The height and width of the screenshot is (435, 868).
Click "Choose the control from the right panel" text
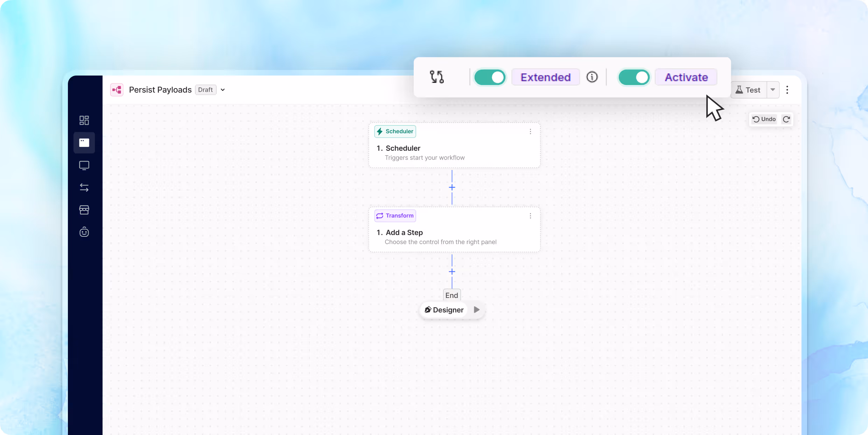coord(441,242)
